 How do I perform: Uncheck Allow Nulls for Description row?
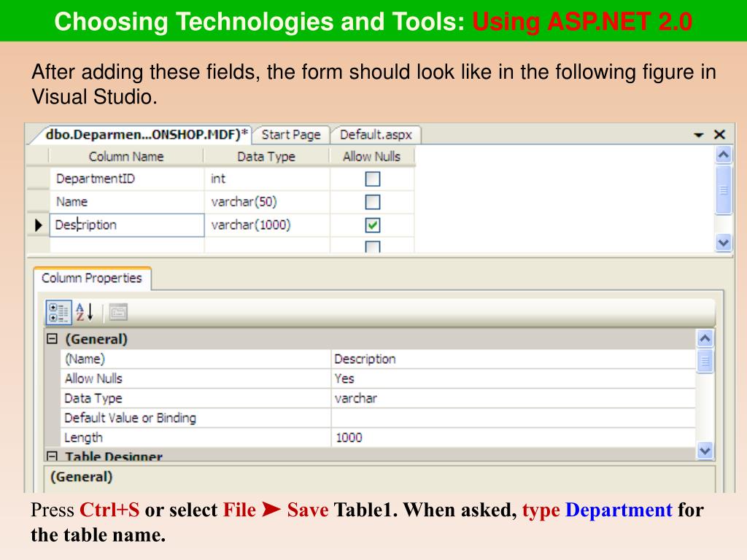coord(373,225)
